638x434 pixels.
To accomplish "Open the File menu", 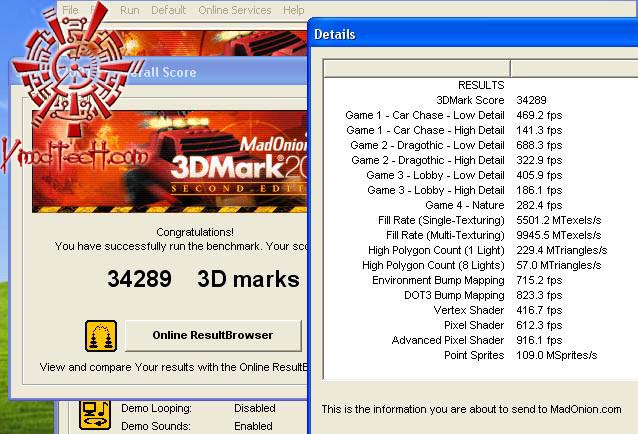I will point(70,10).
